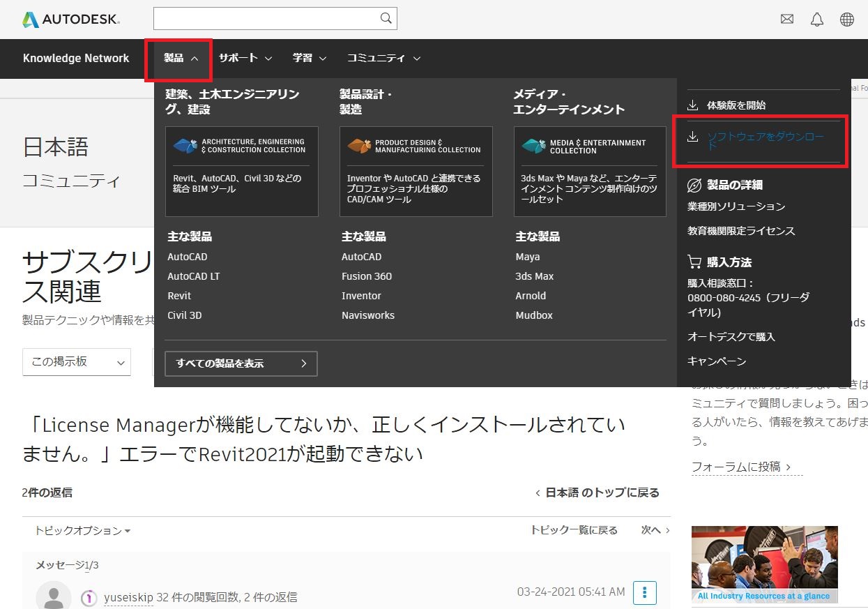The height and width of the screenshot is (609, 868).
Task: Click トピック一覧に戻る link
Action: coord(574,530)
